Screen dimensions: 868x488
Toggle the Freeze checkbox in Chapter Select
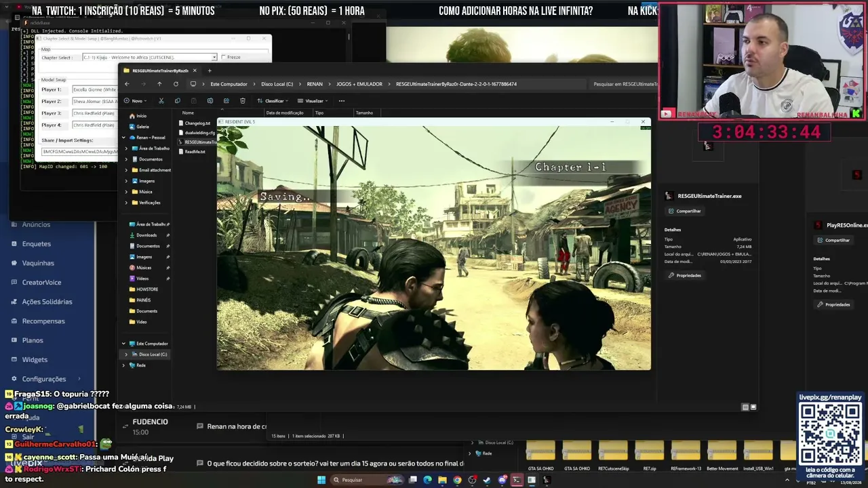coord(224,57)
